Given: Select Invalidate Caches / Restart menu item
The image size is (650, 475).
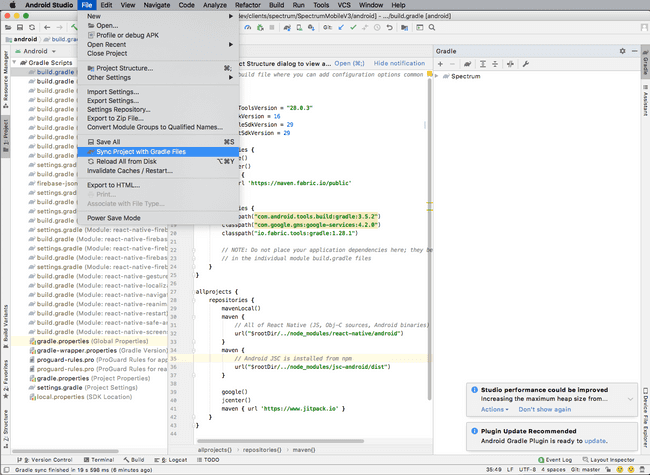Looking at the screenshot, I should (x=158, y=171).
